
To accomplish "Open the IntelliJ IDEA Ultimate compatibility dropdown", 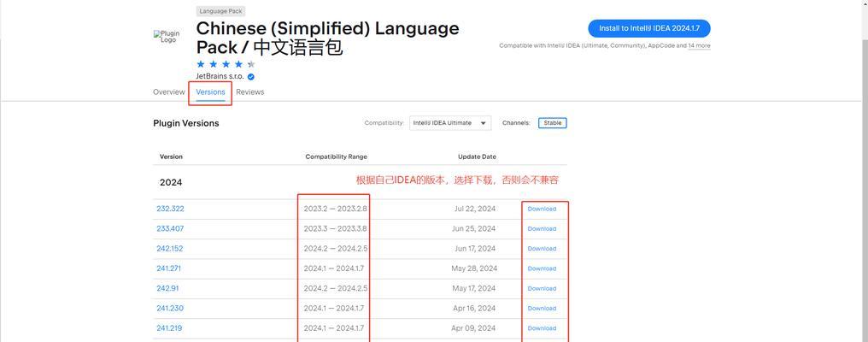I will coord(450,123).
